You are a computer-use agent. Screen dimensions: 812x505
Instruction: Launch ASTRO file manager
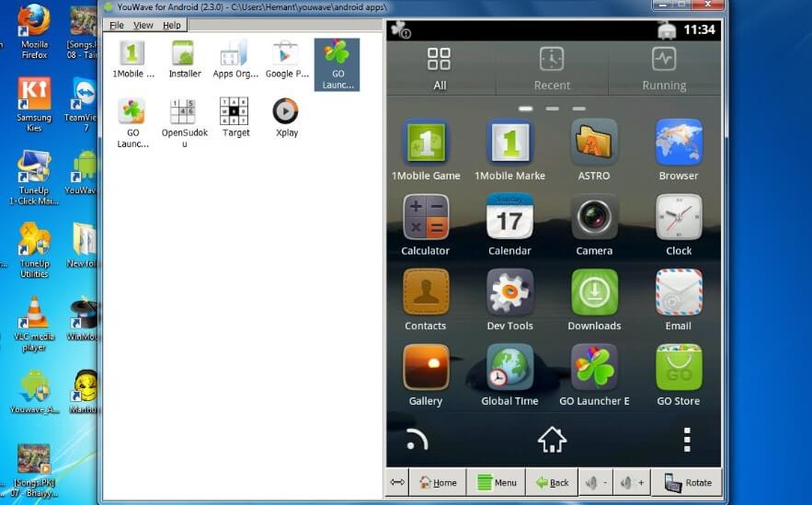pyautogui.click(x=594, y=150)
